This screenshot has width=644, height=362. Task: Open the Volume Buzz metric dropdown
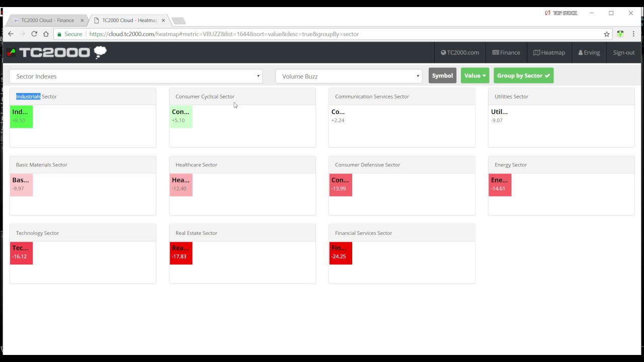click(x=349, y=76)
